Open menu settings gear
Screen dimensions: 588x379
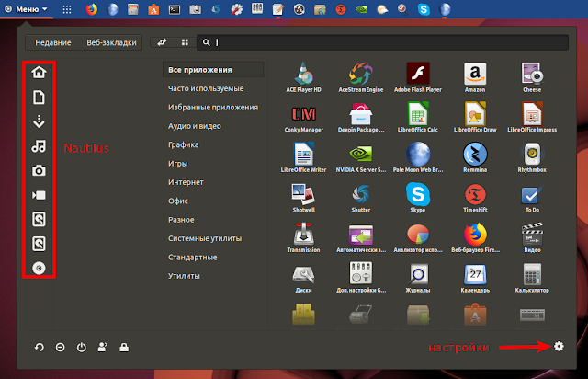point(559,346)
